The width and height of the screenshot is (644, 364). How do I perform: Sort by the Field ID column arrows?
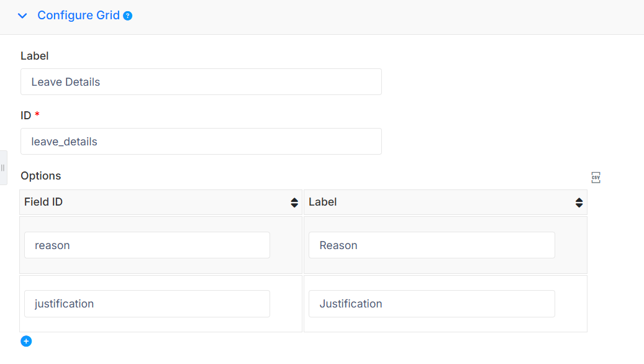[294, 202]
